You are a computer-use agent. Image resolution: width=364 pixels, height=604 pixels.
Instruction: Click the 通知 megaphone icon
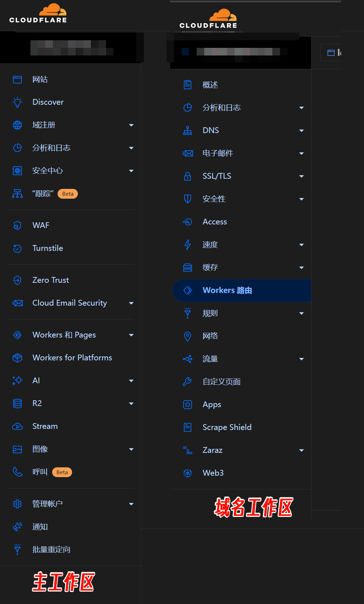(x=17, y=527)
